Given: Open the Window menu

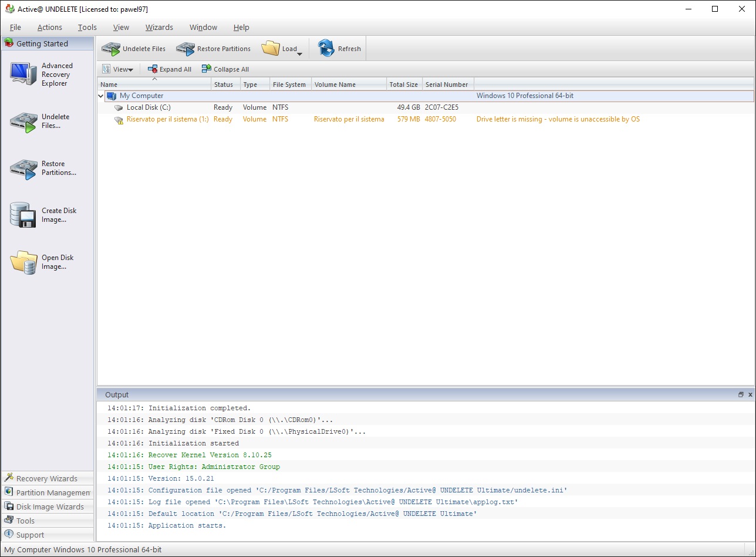Looking at the screenshot, I should [203, 27].
